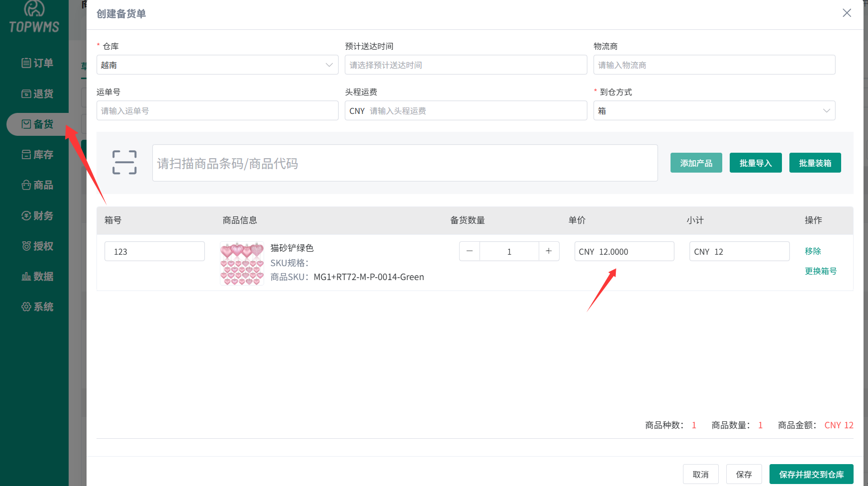The width and height of the screenshot is (868, 486).
Task: Click the 批量导入 button
Action: tap(755, 163)
